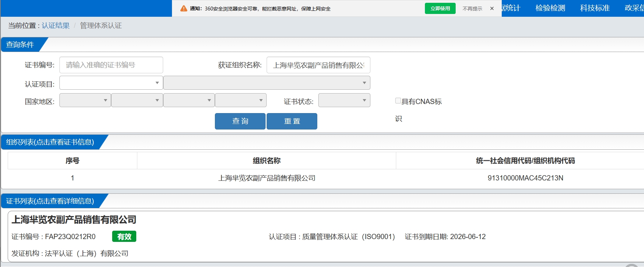This screenshot has width=644, height=267.
Task: Open the third 国家地区 dropdown
Action: point(189,100)
